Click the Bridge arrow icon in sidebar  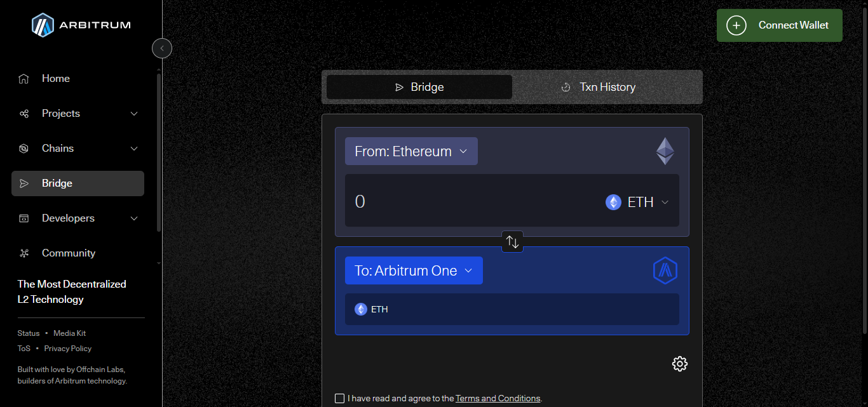(x=24, y=183)
